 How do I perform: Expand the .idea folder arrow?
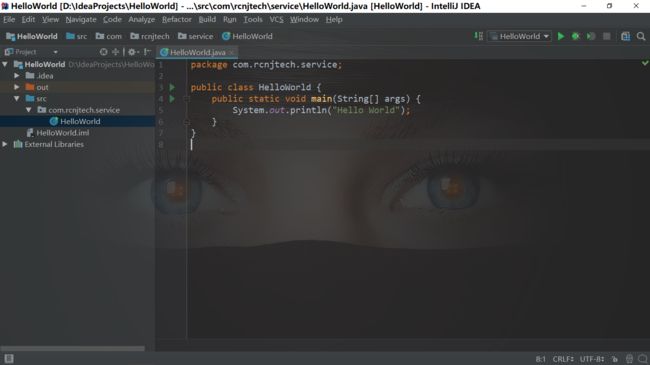tap(17, 76)
